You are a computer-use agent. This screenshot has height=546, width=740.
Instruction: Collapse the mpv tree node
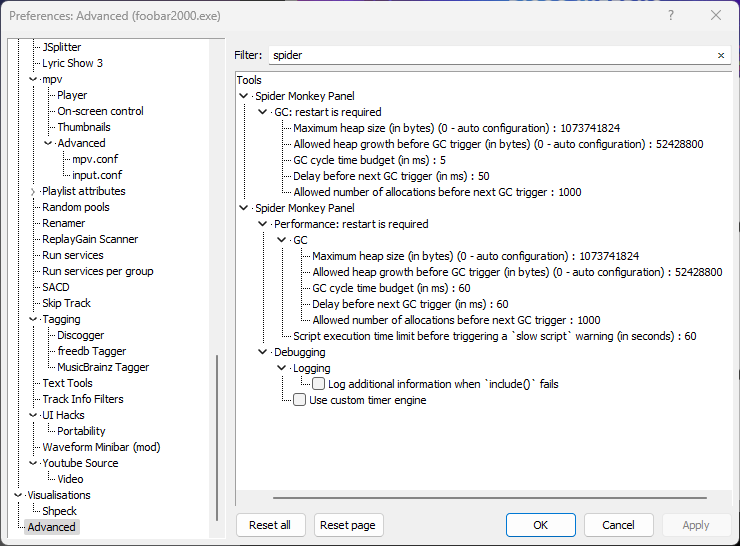click(33, 79)
